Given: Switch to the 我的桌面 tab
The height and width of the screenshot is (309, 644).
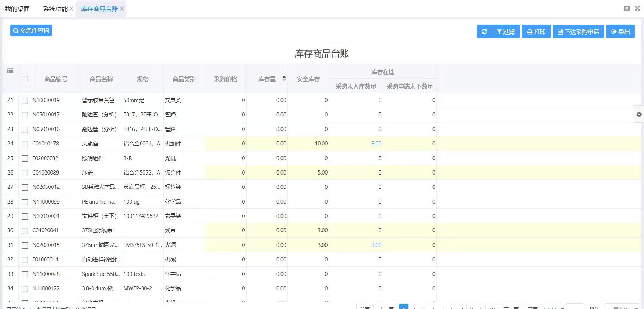Looking at the screenshot, I should pyautogui.click(x=17, y=9).
